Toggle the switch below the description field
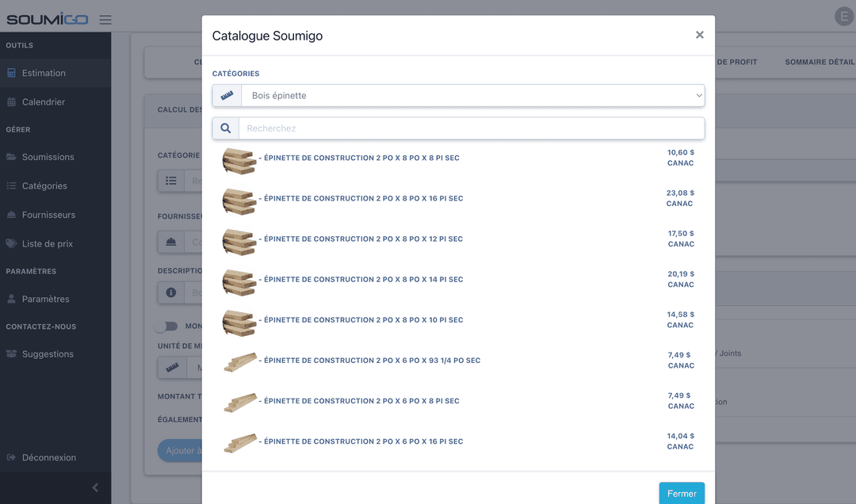 pyautogui.click(x=166, y=326)
